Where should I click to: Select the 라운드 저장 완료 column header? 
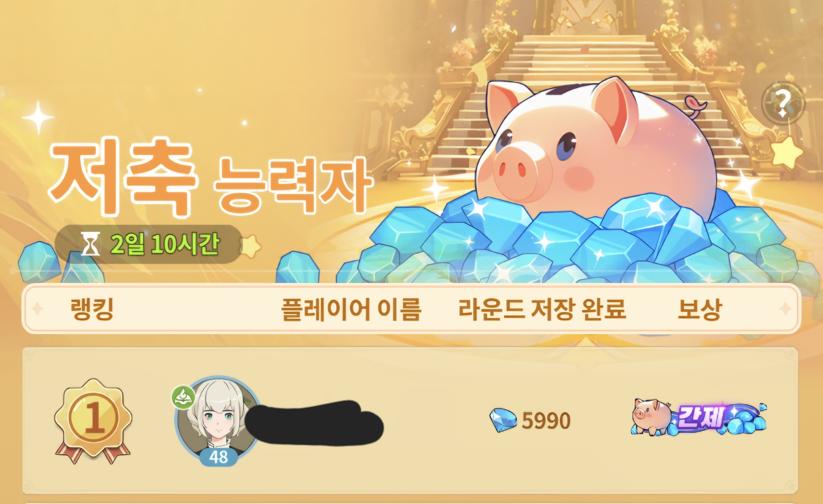point(542,309)
